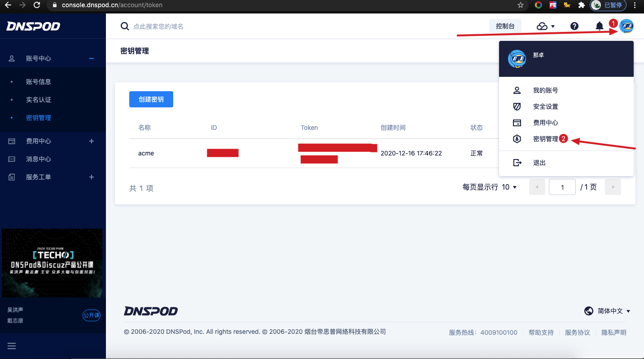Click the footer DNSPod logo
Image resolution: width=644 pixels, height=359 pixels.
[151, 311]
